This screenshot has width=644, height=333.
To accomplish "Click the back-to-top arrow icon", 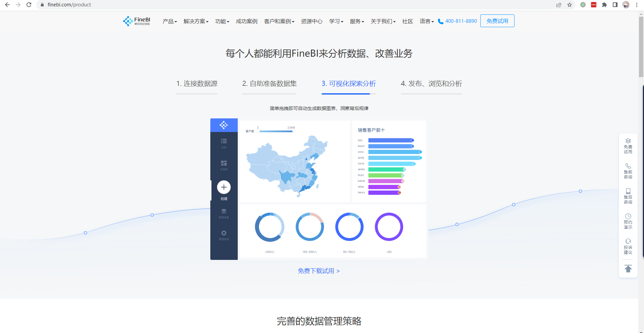I will (x=628, y=269).
